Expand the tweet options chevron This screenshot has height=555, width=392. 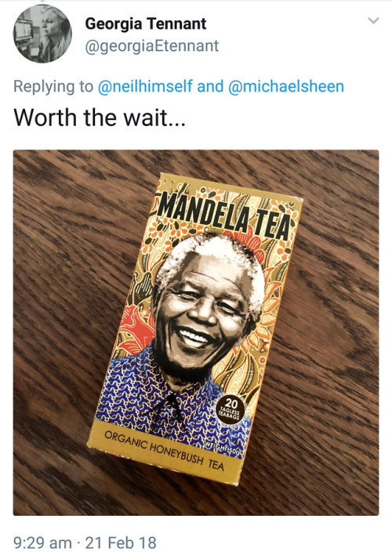coord(374,20)
